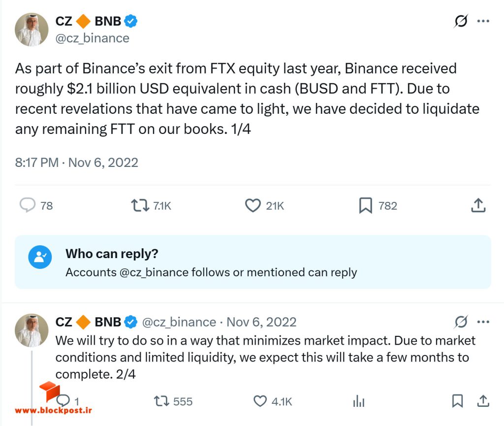Click CZ's profile picture on main tweet
The width and height of the screenshot is (504, 426).
(31, 30)
